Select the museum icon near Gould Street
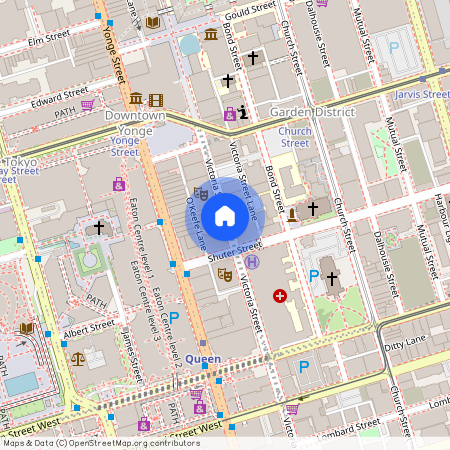 (211, 34)
